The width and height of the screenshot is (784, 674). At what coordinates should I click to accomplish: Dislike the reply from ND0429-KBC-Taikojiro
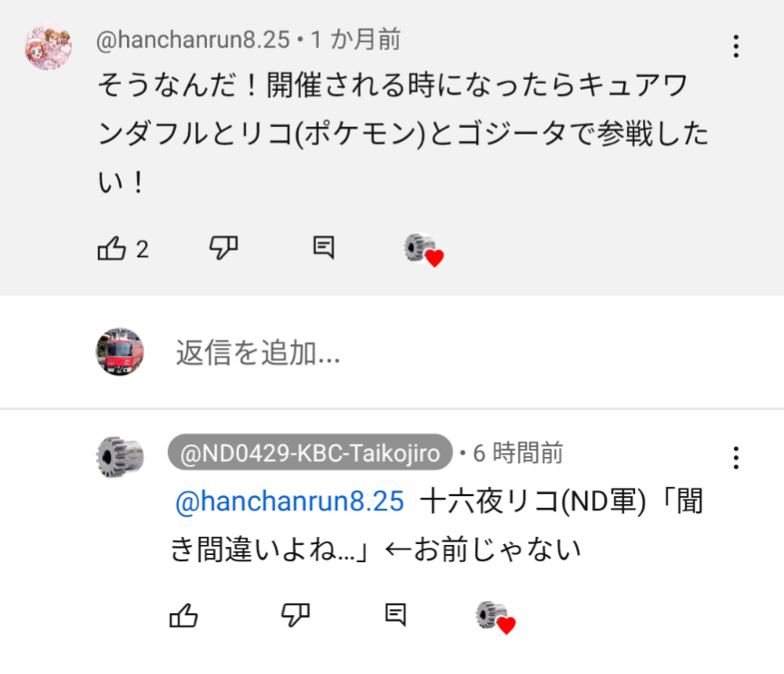[x=296, y=616]
